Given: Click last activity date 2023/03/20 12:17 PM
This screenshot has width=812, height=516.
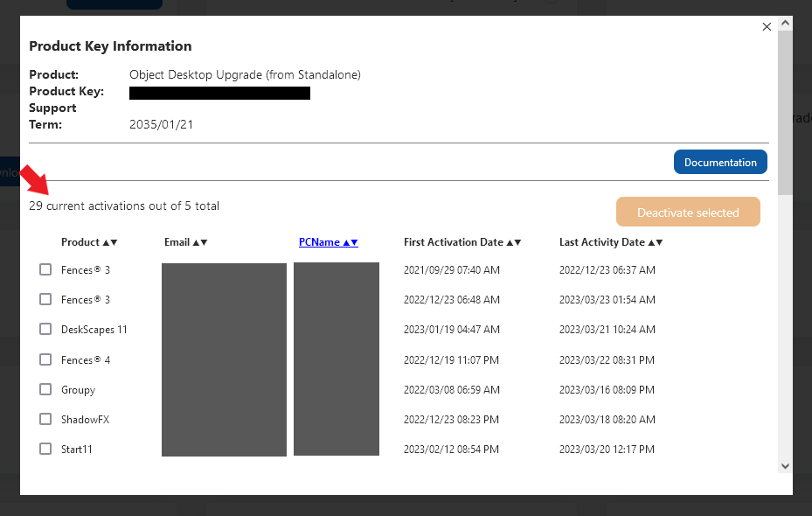Looking at the screenshot, I should point(607,450).
